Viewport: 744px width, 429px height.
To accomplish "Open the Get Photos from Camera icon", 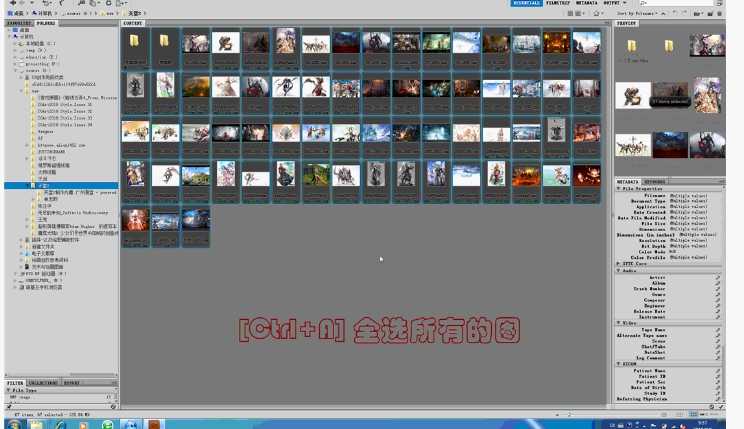I will click(x=82, y=3).
